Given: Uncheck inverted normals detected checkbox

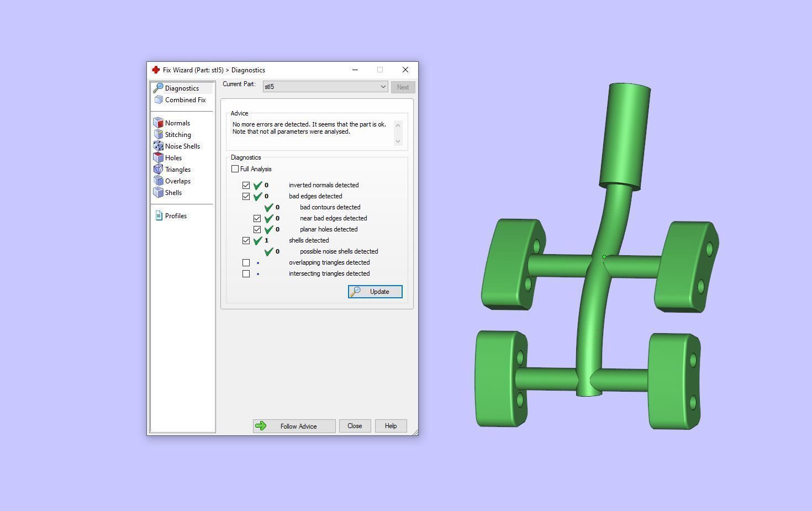Looking at the screenshot, I should [246, 185].
